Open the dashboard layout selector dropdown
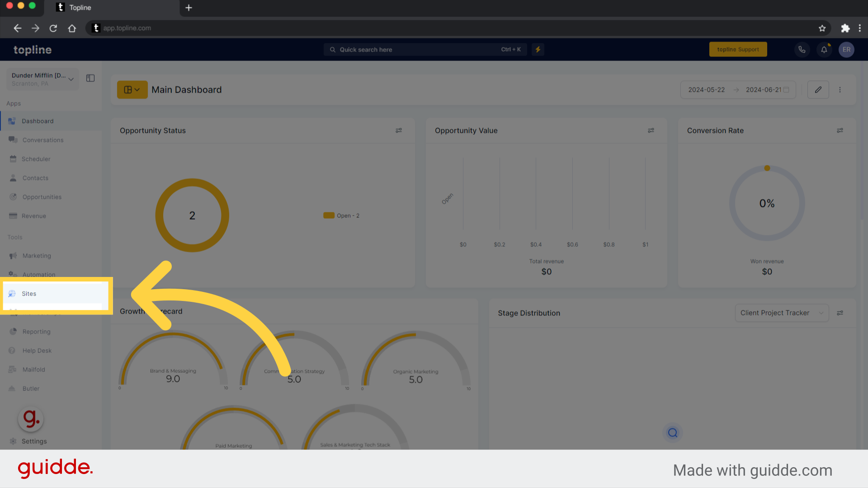The image size is (868, 488). coord(132,89)
